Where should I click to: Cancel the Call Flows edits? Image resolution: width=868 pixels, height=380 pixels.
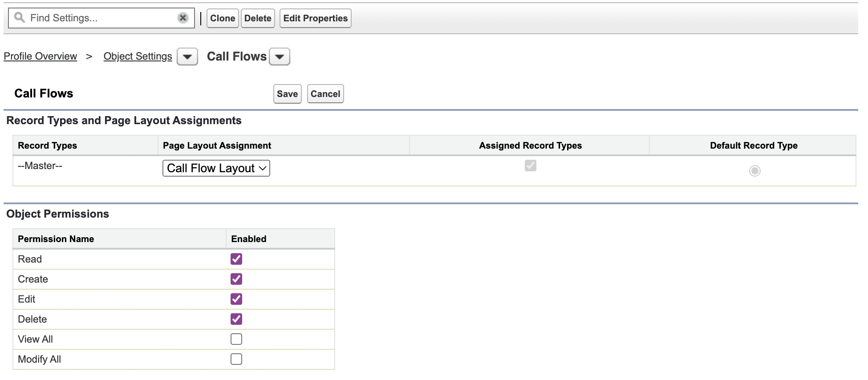[325, 94]
